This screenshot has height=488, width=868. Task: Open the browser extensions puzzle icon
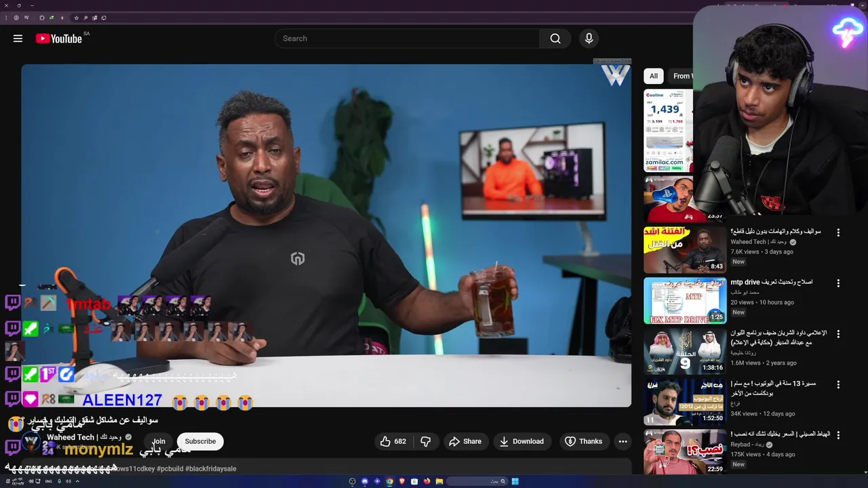click(41, 18)
